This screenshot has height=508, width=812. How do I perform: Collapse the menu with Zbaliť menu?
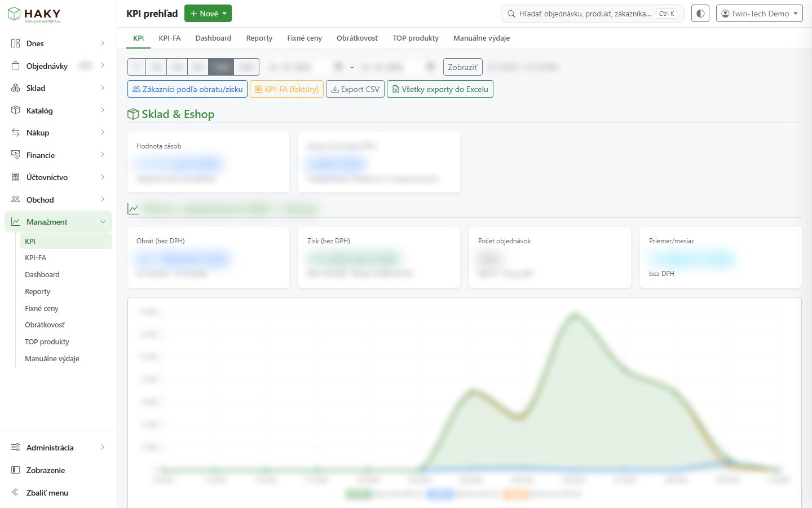(x=58, y=493)
